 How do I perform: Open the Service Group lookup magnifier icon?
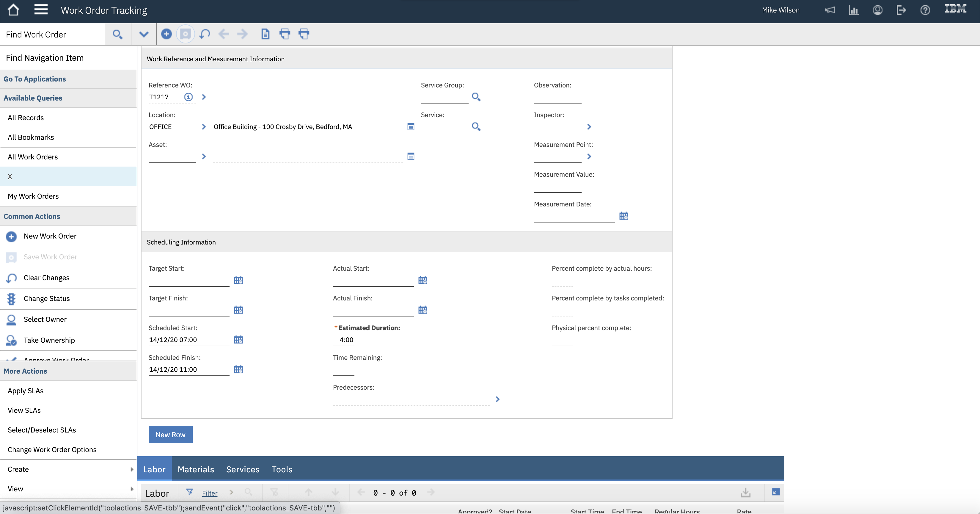[475, 97]
